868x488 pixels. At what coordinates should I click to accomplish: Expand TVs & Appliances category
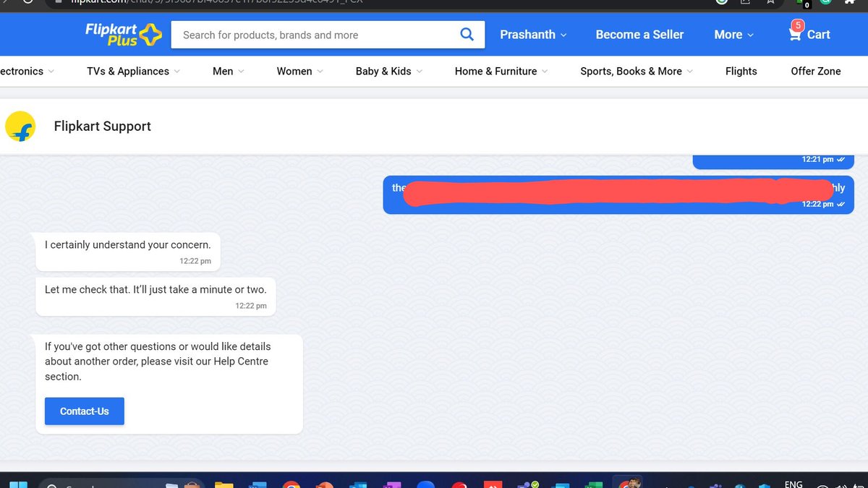click(x=134, y=71)
